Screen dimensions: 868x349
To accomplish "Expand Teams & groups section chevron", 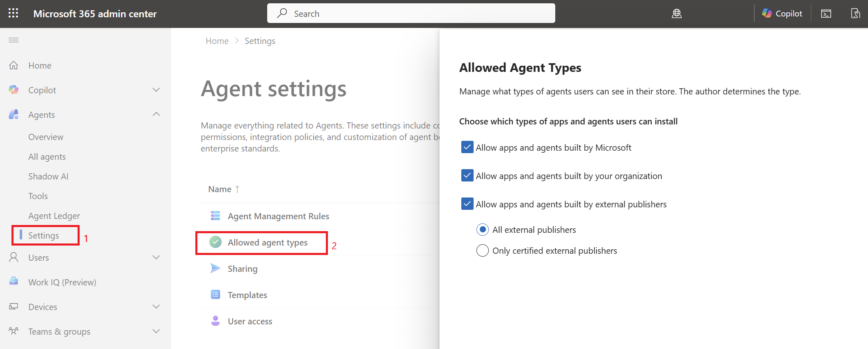I will click(156, 331).
